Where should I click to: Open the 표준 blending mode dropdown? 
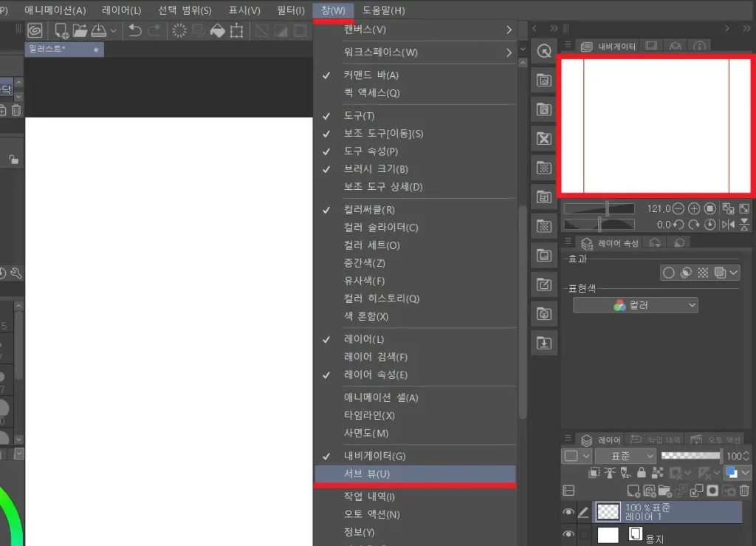(x=625, y=457)
